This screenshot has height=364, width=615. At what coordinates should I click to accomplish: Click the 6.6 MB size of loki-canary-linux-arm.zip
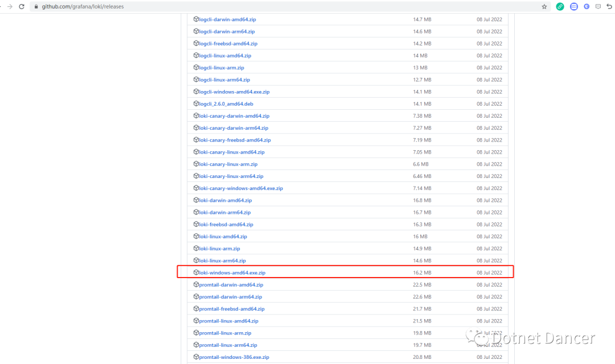pyautogui.click(x=420, y=164)
